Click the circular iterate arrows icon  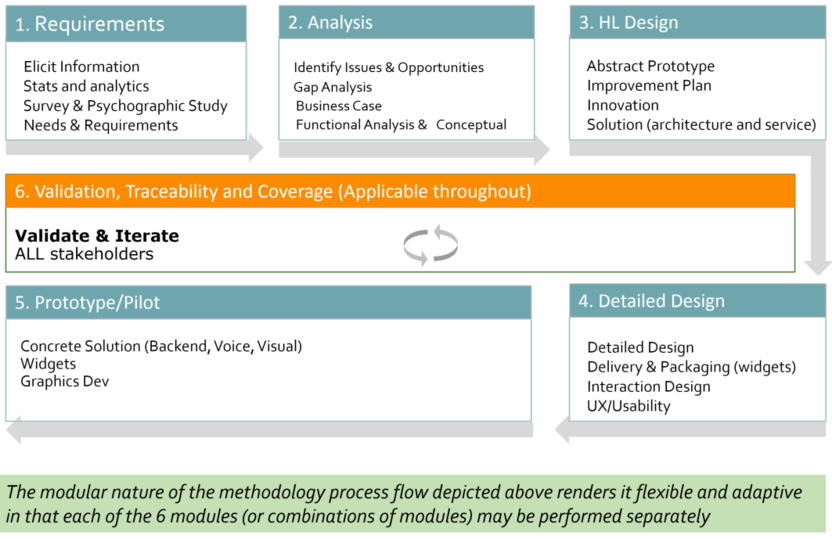430,245
